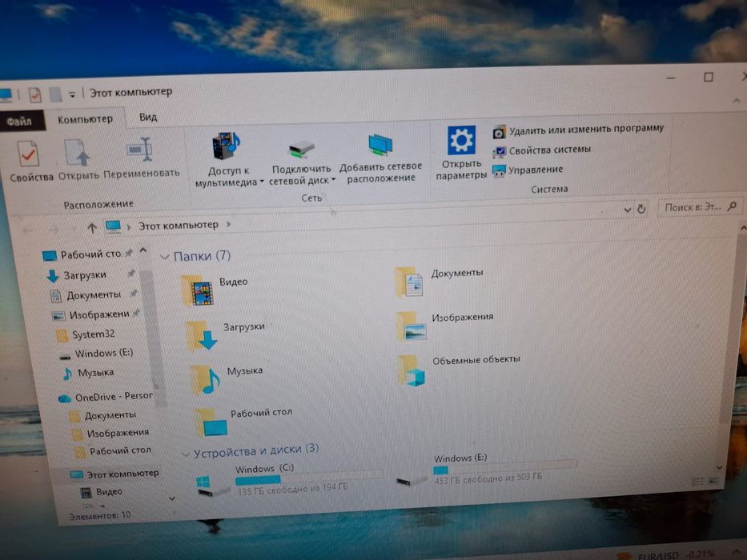Click navigation pane scroll down arrow

172,499
